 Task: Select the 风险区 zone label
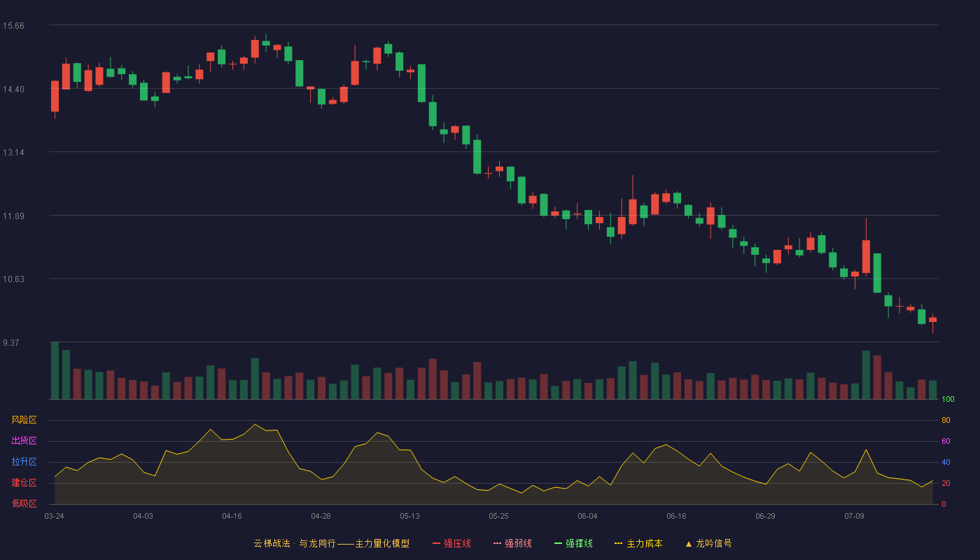pyautogui.click(x=24, y=420)
